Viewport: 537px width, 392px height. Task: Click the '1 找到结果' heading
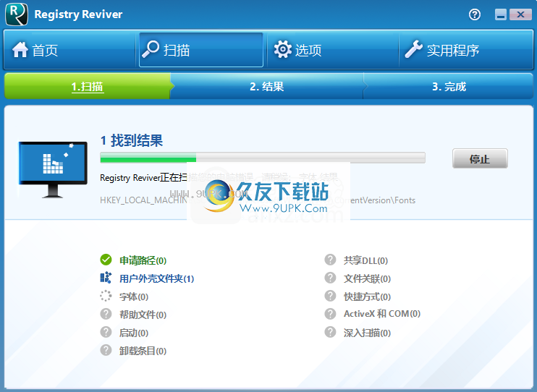(132, 140)
